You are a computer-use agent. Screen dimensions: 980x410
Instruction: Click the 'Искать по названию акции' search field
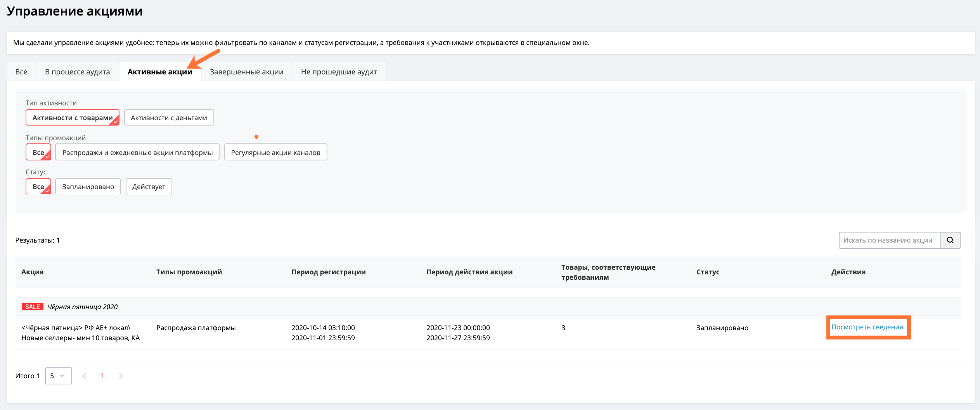point(890,240)
